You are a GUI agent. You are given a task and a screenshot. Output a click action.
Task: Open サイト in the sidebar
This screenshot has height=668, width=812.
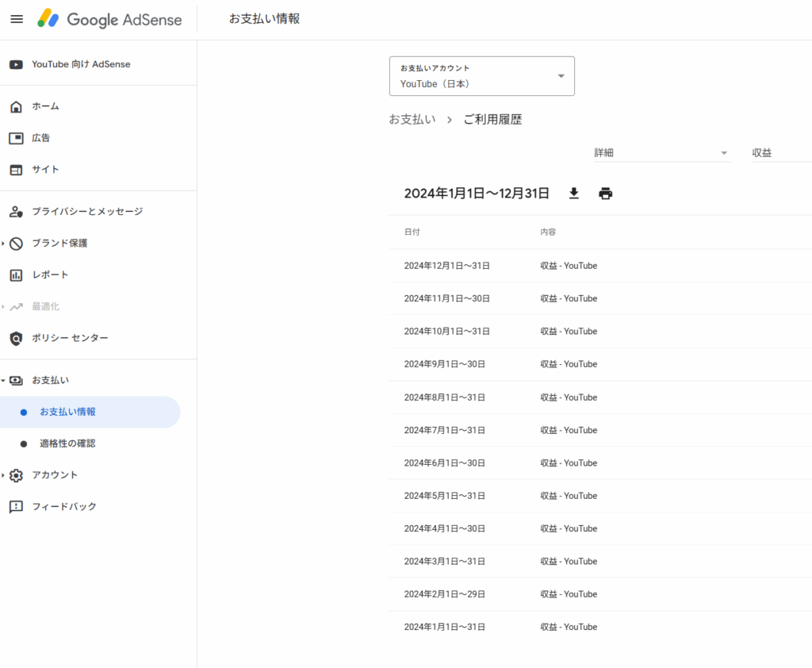[45, 170]
